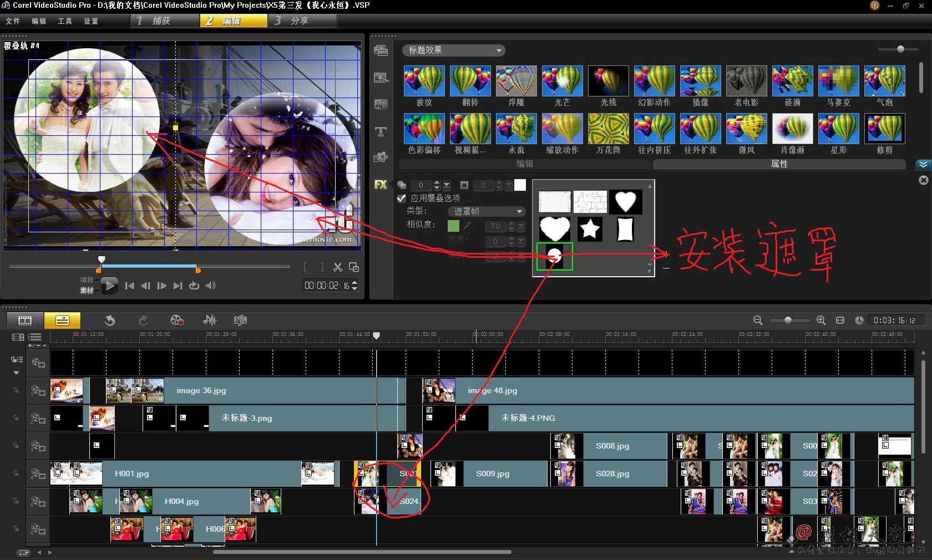Image resolution: width=932 pixels, height=560 pixels.
Task: Open the Sound Mixer waveform icon
Action: pyautogui.click(x=210, y=320)
